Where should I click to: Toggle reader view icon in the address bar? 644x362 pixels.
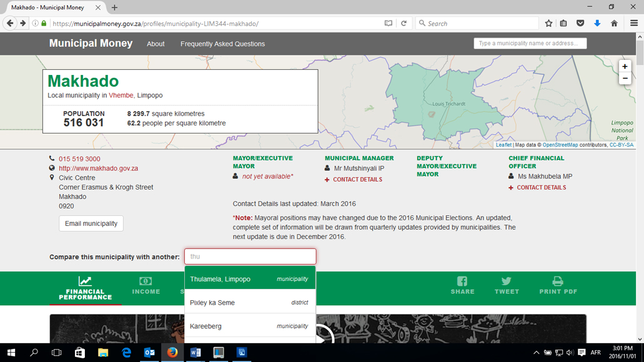point(388,23)
